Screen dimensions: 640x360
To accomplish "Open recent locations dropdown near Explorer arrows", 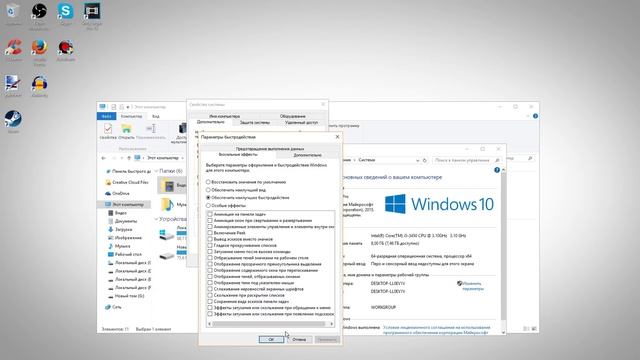I will [122, 158].
